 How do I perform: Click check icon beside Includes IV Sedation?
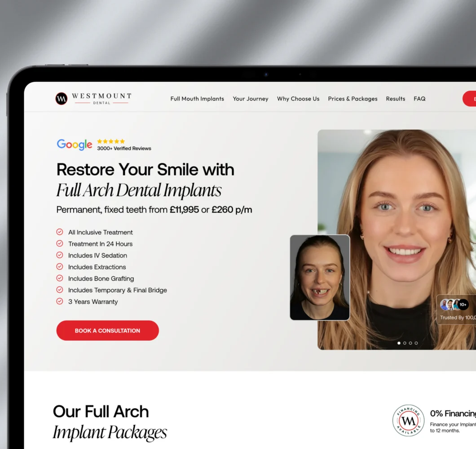[60, 255]
